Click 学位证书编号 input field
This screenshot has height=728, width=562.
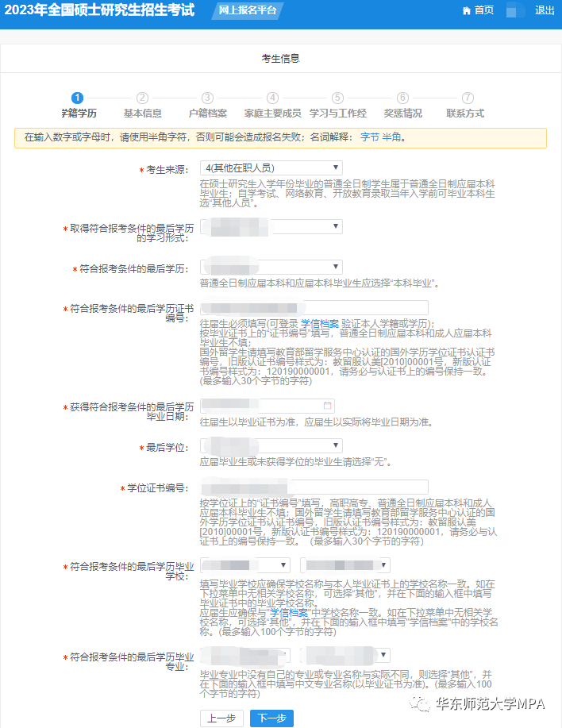click(314, 487)
